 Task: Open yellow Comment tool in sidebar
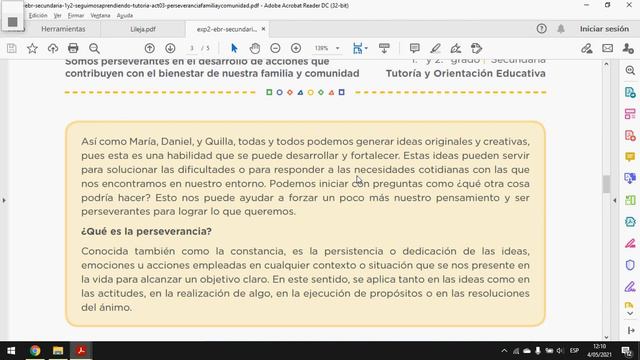630,157
